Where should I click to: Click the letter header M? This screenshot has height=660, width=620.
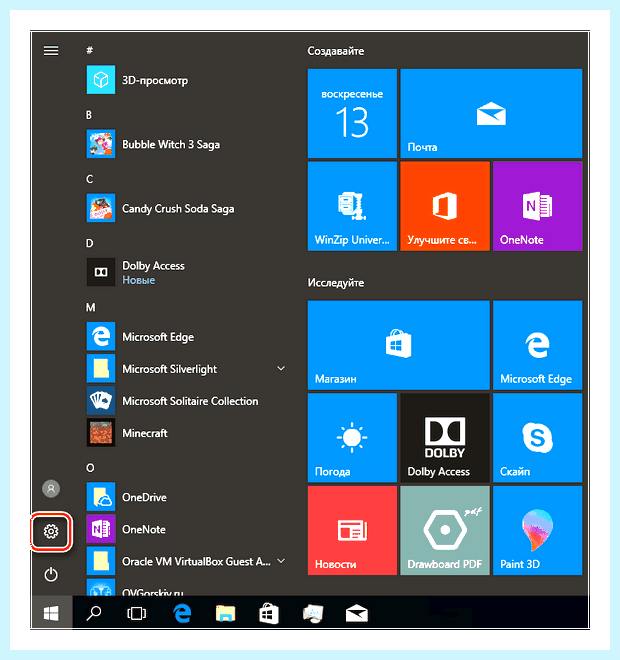tap(90, 307)
